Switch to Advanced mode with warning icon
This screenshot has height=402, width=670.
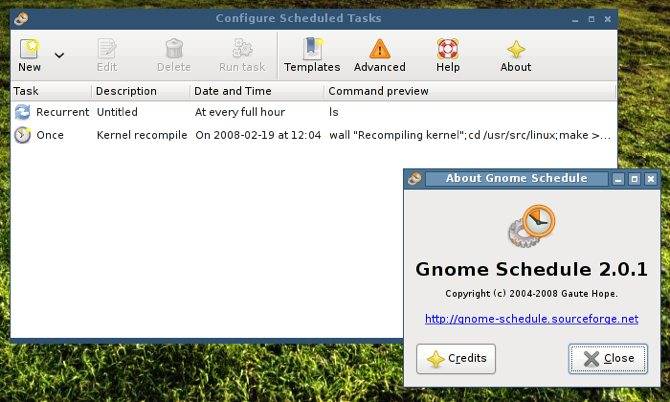click(x=379, y=55)
